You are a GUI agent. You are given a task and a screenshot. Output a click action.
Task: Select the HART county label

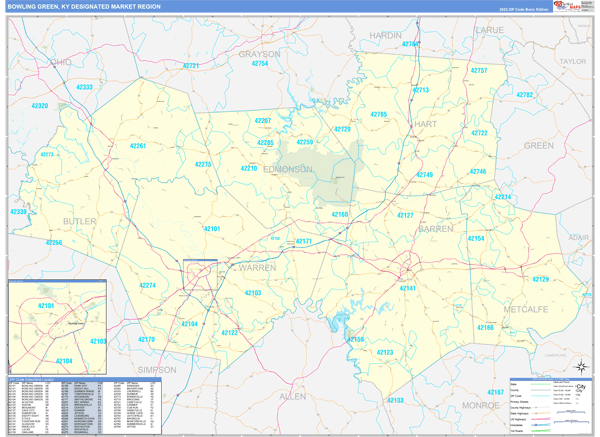(425, 124)
